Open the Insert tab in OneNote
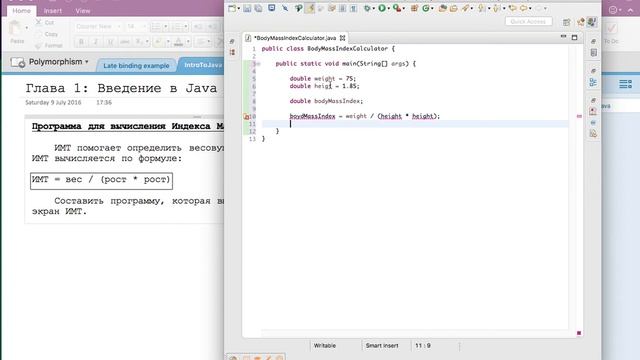 tap(53, 11)
